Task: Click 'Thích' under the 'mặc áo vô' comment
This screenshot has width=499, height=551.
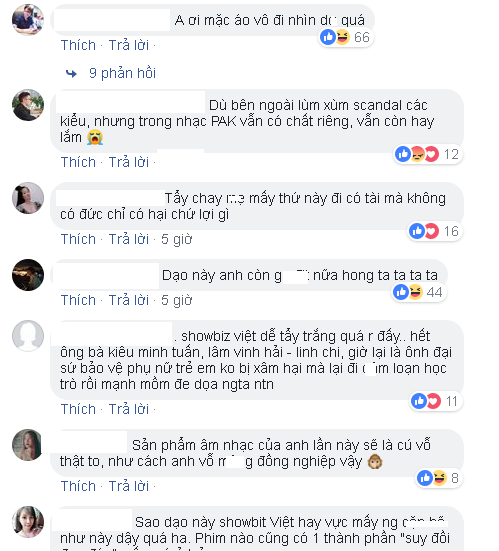Action: (x=78, y=45)
